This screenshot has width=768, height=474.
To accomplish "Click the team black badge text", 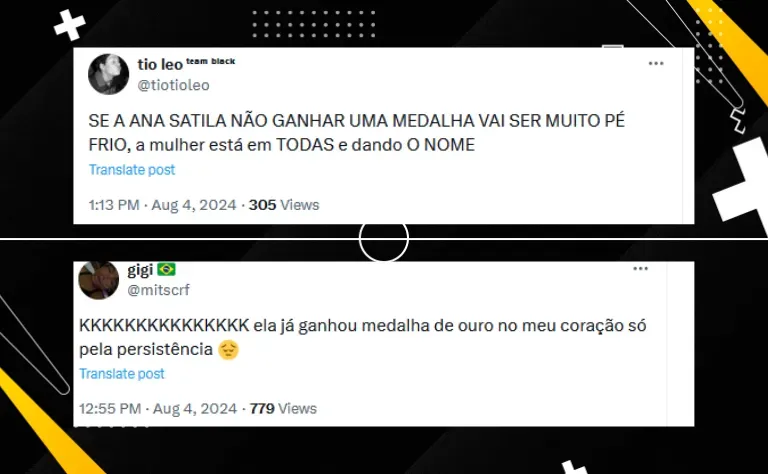I will pyautogui.click(x=211, y=61).
